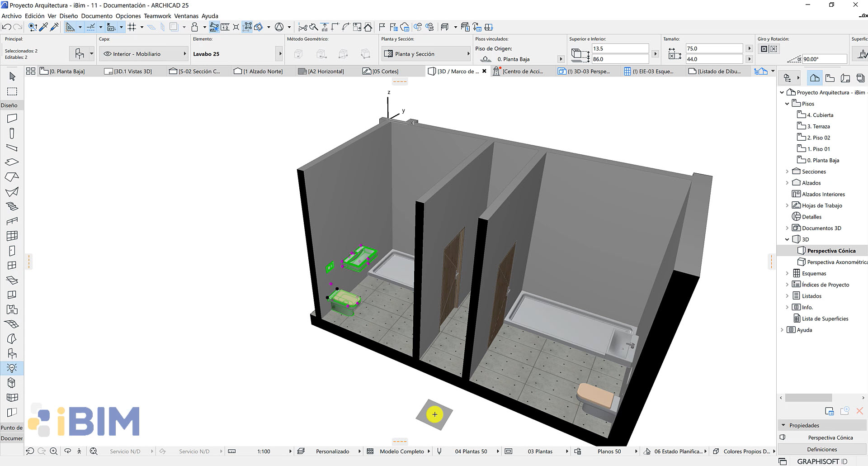Image resolution: width=868 pixels, height=466 pixels.
Task: Expand the Secciones tree item
Action: tap(788, 171)
